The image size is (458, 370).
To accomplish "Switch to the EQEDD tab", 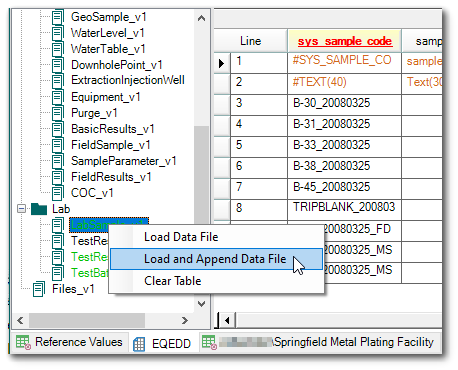I will [162, 344].
